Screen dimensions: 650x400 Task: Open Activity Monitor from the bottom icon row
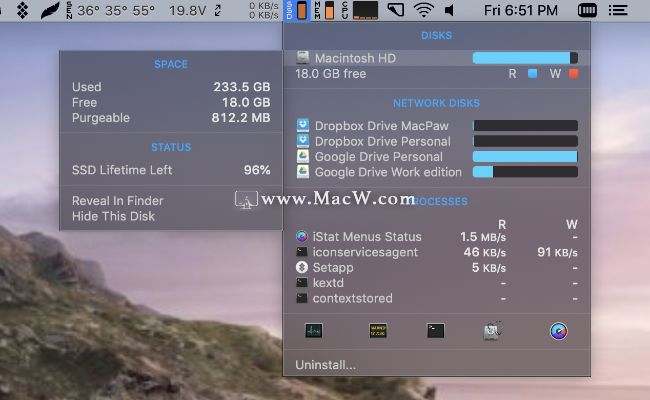click(313, 331)
